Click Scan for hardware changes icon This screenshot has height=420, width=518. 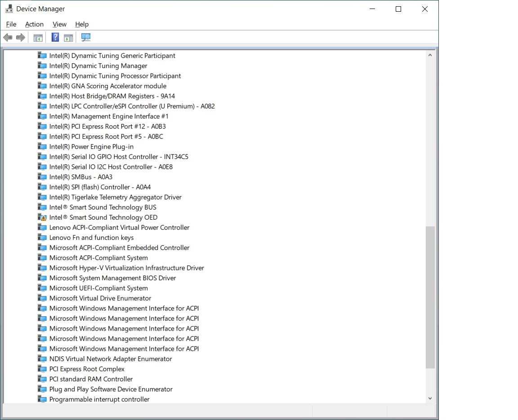86,38
